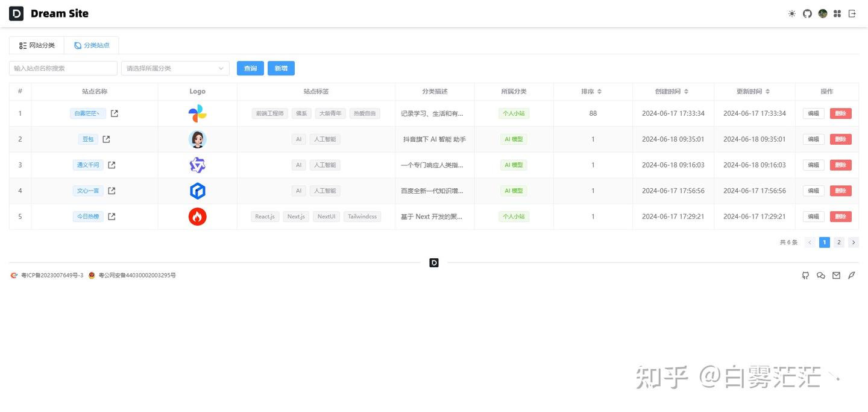This screenshot has height=412, width=868.
Task: Click the 新增 button
Action: coord(281,68)
